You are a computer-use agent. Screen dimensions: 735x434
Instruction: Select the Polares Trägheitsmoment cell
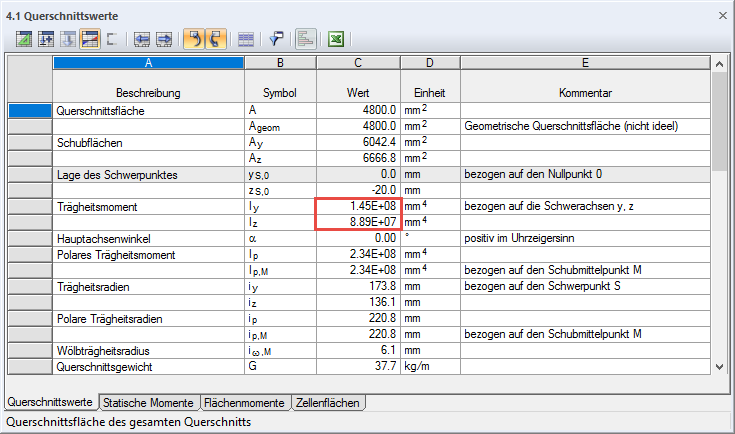point(148,255)
